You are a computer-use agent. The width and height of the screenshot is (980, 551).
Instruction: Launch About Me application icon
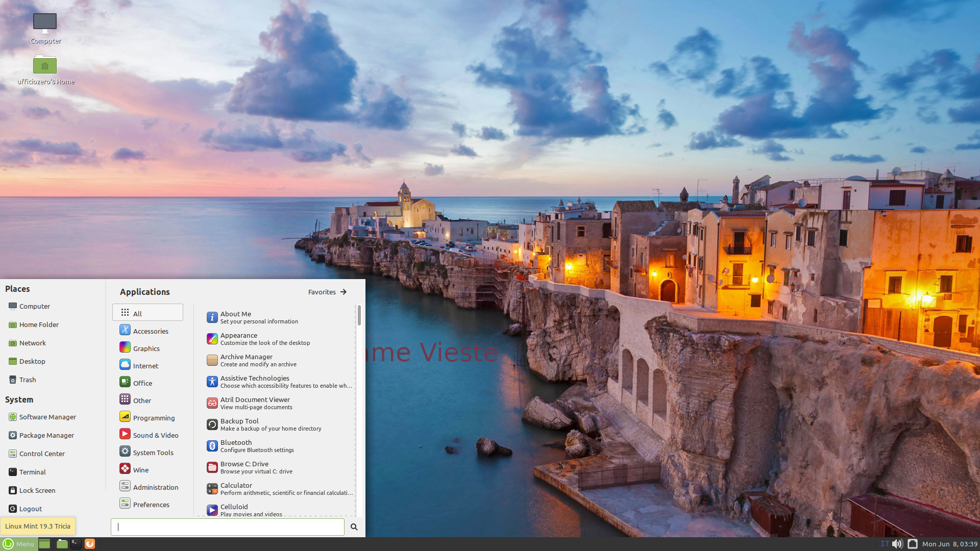click(x=212, y=317)
